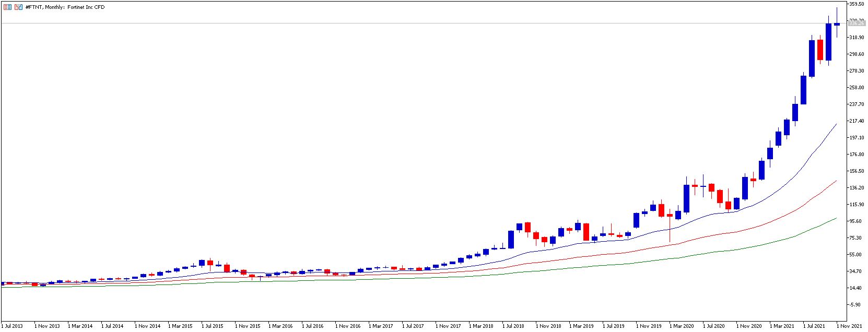Click the red March 2020 long-wick candle
Screen dimensions: 868x332
(x=670, y=215)
